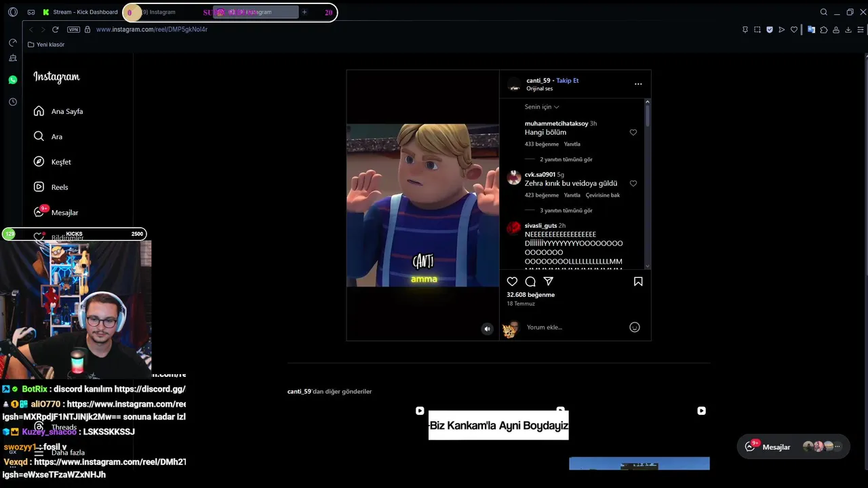Click the Opera menu logo
The height and width of the screenshot is (488, 868).
[13, 12]
